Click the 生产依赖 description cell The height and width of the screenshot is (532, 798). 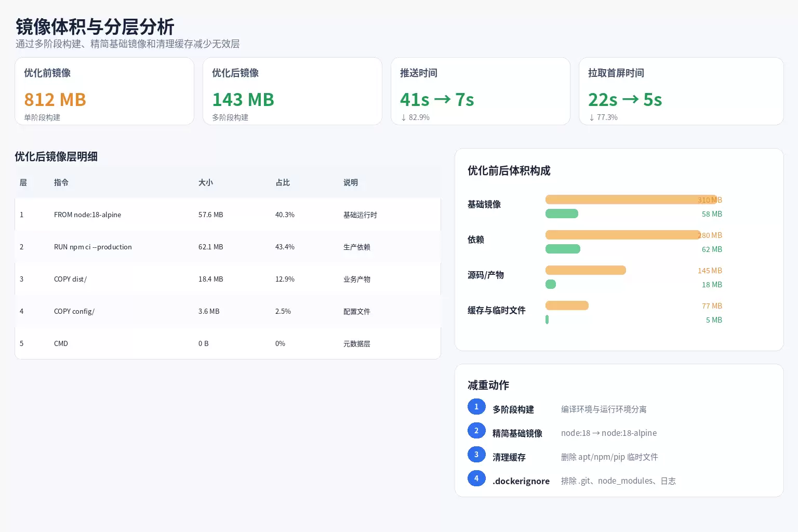(357, 247)
